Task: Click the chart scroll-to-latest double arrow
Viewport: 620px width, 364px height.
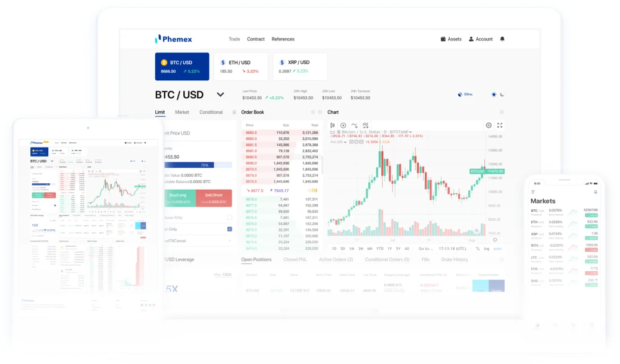Action: click(477, 230)
